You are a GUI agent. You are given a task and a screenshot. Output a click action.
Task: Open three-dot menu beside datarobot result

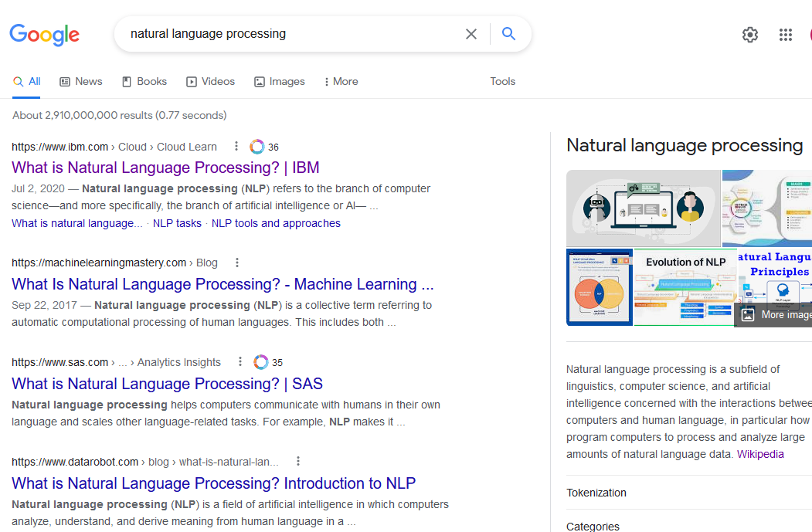click(x=297, y=461)
